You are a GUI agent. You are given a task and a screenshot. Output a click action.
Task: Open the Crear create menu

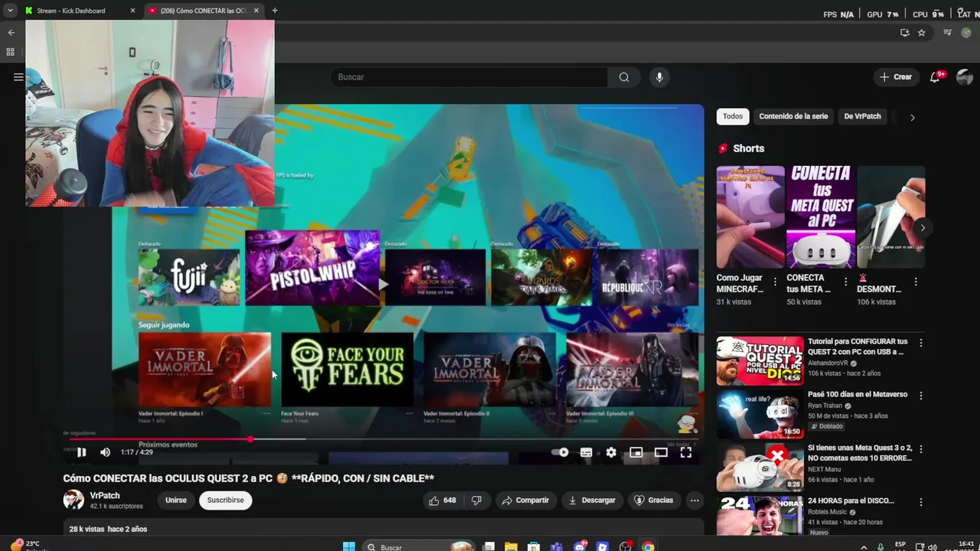click(x=896, y=77)
